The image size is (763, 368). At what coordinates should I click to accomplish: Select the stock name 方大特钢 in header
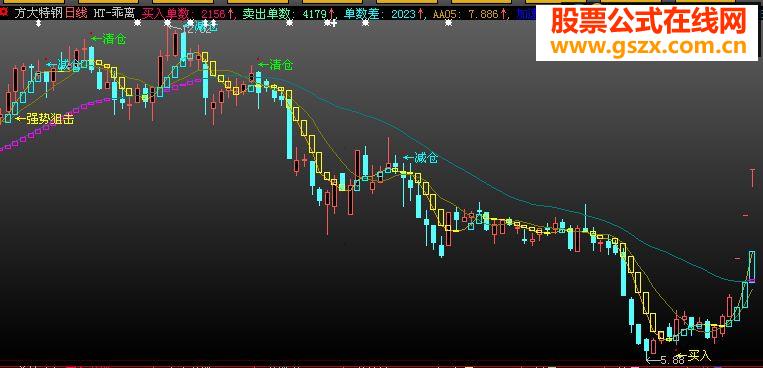[38, 14]
